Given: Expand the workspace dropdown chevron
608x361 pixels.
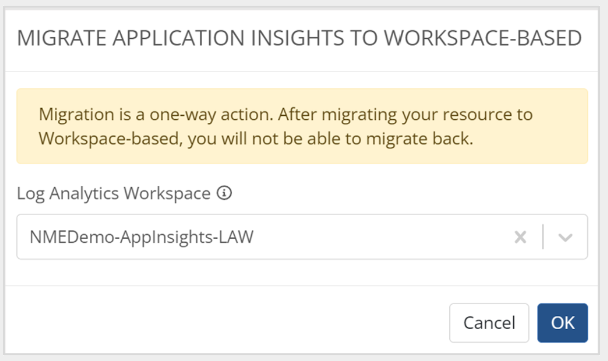Looking at the screenshot, I should point(565,237).
